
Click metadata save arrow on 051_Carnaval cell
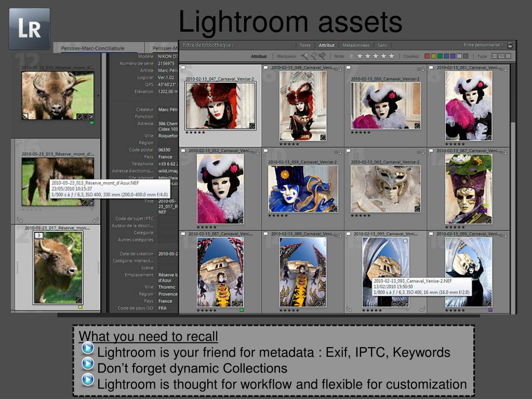pos(504,69)
